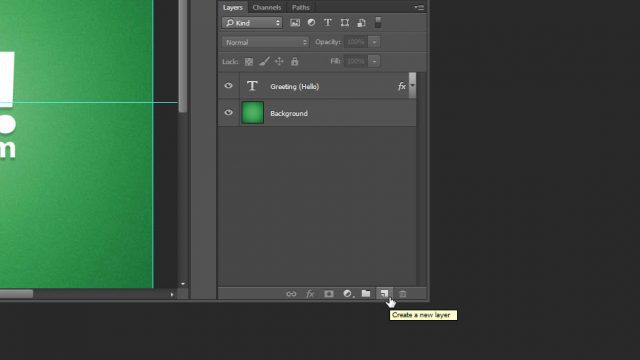Click the Link layers icon
This screenshot has height=360, width=640.
(x=291, y=294)
